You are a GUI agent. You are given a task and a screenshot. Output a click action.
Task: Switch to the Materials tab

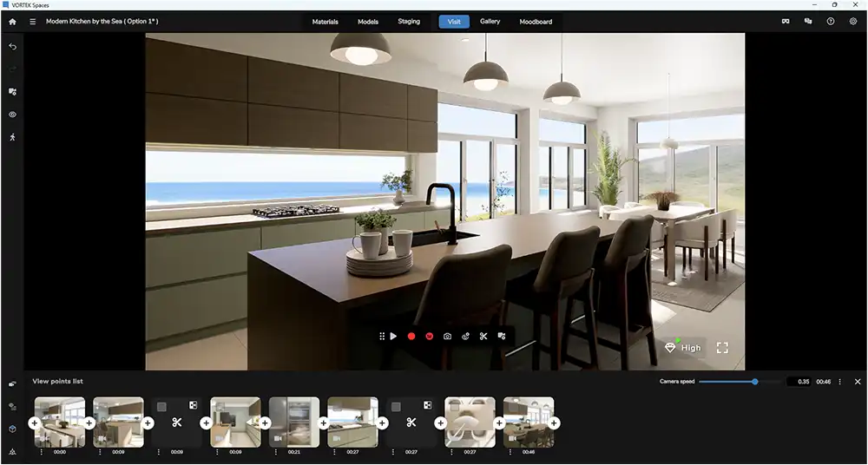point(325,22)
